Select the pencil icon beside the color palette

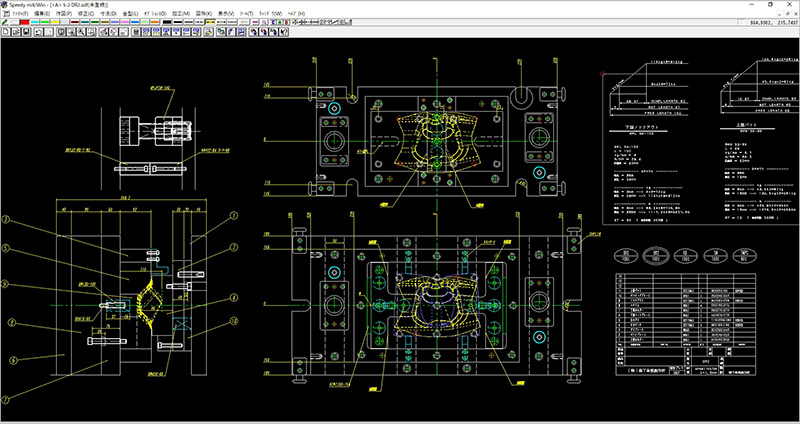(5, 22)
